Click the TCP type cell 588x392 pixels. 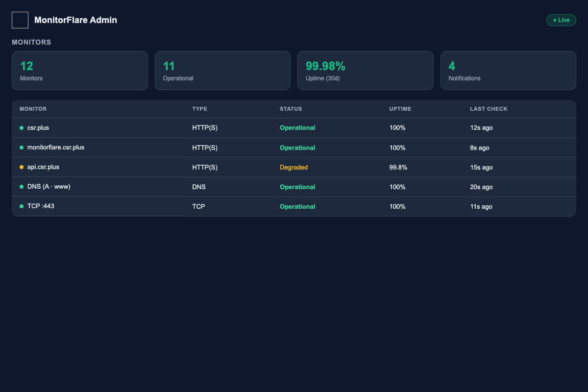point(198,207)
